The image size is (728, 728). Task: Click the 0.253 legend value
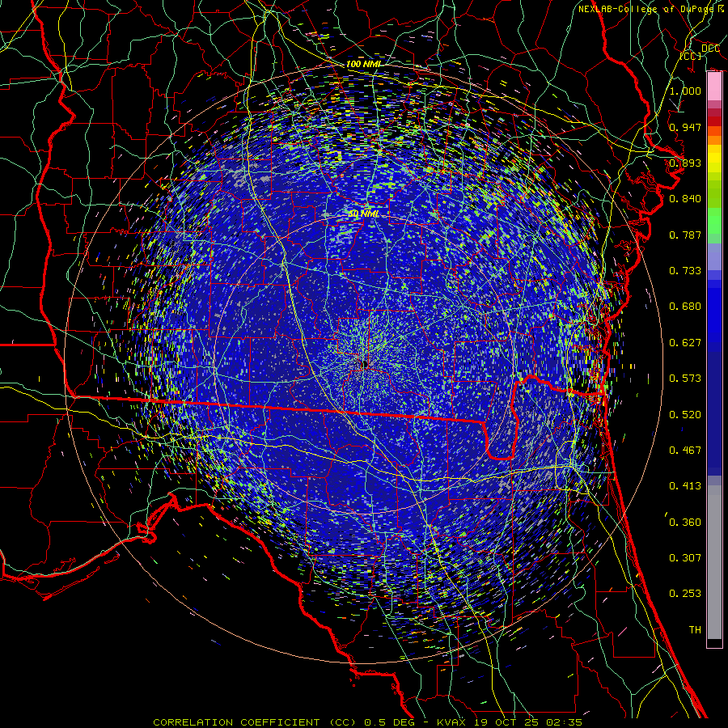point(685,594)
